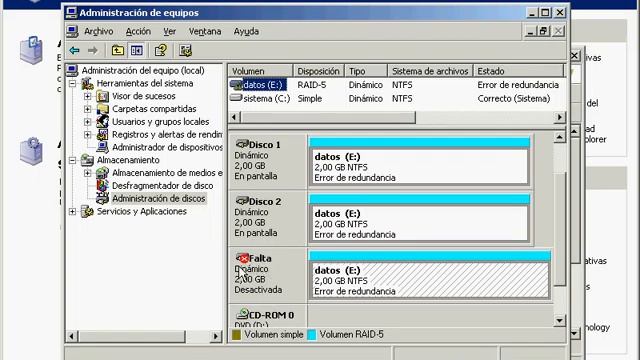The image size is (640, 360).
Task: Select the datos (E:) partition on Disco 1
Action: click(419, 162)
